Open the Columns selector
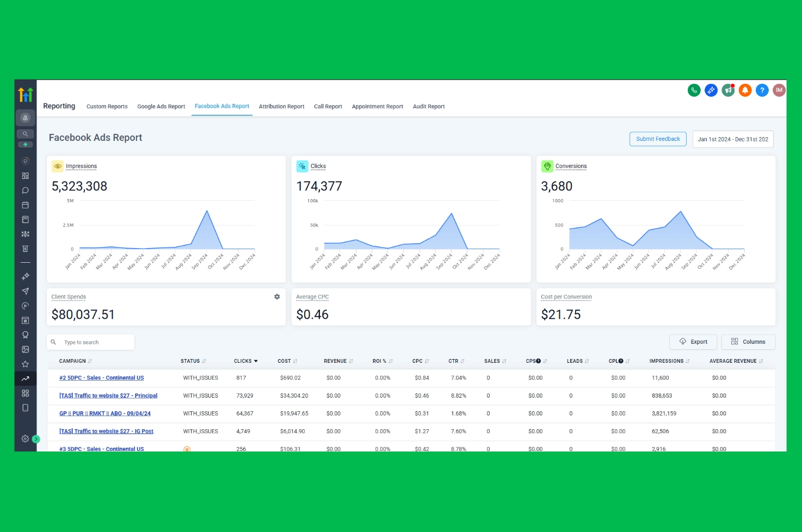Viewport: 802px width, 532px height. tap(748, 342)
